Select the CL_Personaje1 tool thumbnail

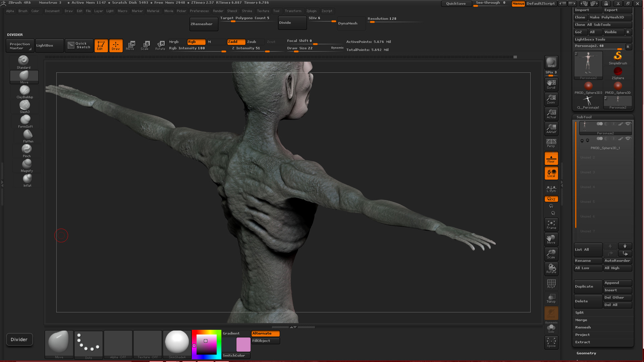[x=588, y=102]
